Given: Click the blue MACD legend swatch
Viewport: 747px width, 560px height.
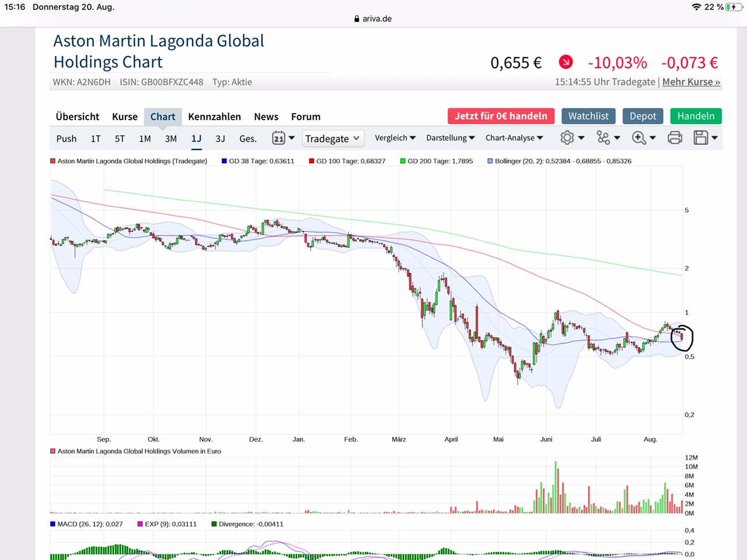Looking at the screenshot, I should [x=53, y=524].
